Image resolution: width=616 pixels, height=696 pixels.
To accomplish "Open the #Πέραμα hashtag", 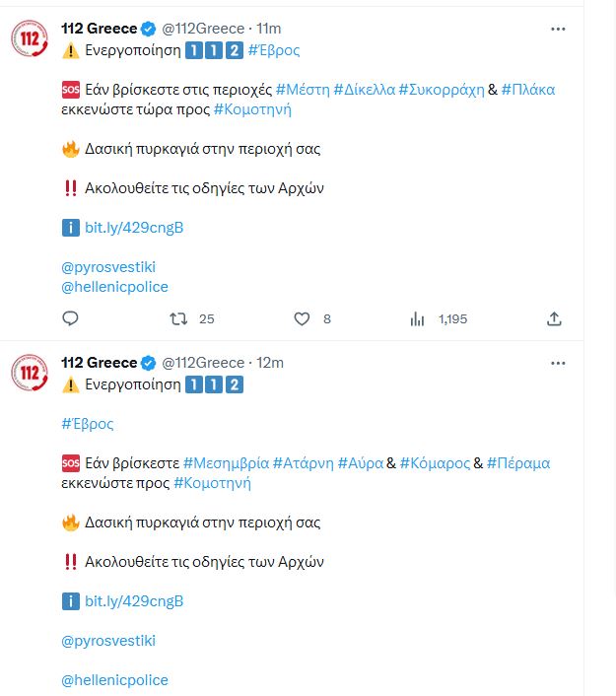I will (x=518, y=462).
